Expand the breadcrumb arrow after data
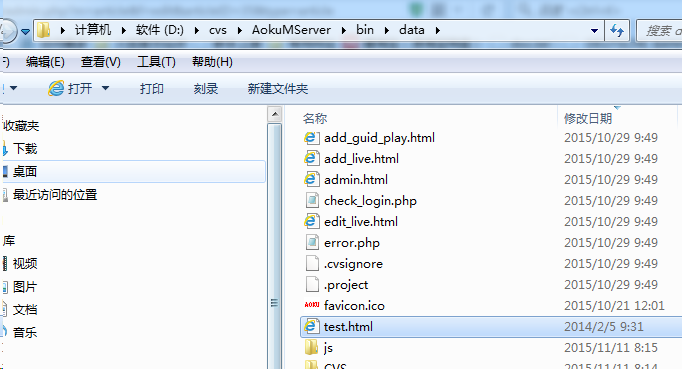 (438, 30)
